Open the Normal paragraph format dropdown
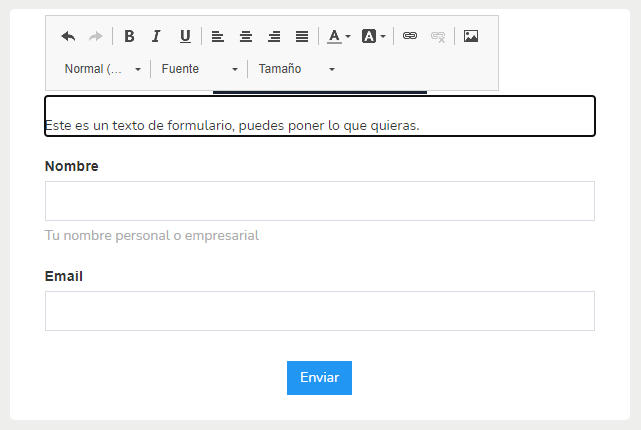Screen dimensions: 641x430 pyautogui.click(x=103, y=69)
